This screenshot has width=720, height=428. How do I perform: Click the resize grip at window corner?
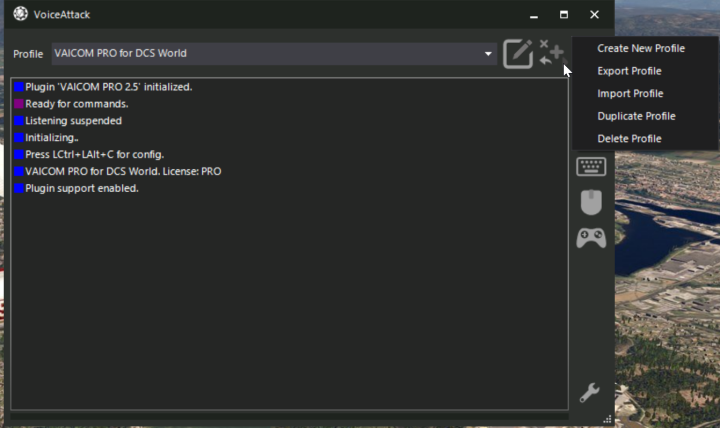(608, 419)
